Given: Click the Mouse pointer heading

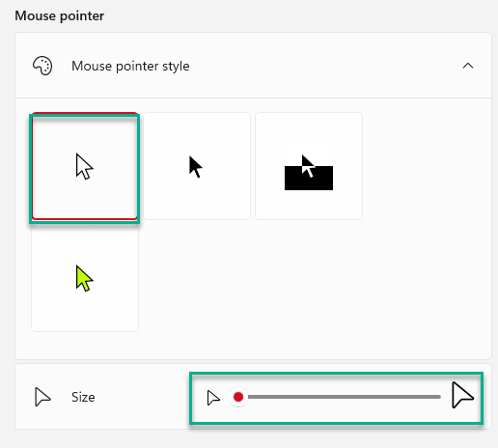Looking at the screenshot, I should point(60,15).
